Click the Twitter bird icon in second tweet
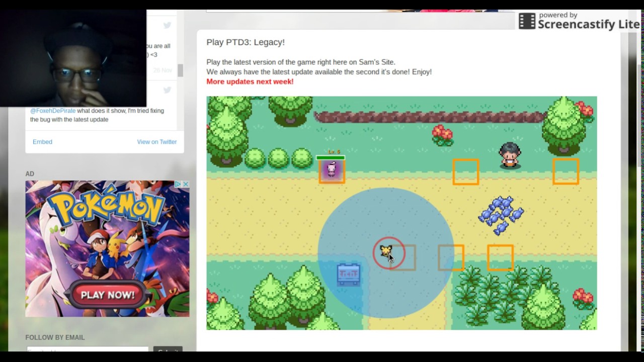The image size is (644, 362). (167, 90)
